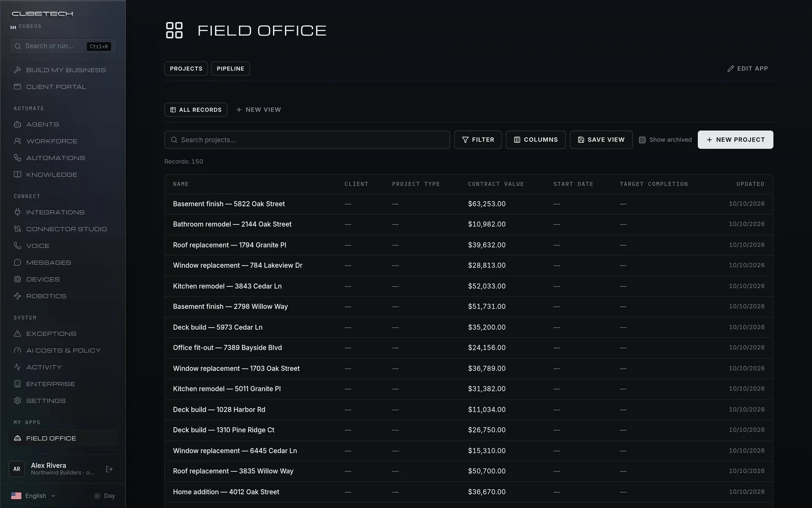Toggle Day theme mode
Image resolution: width=812 pixels, height=508 pixels.
coord(104,496)
